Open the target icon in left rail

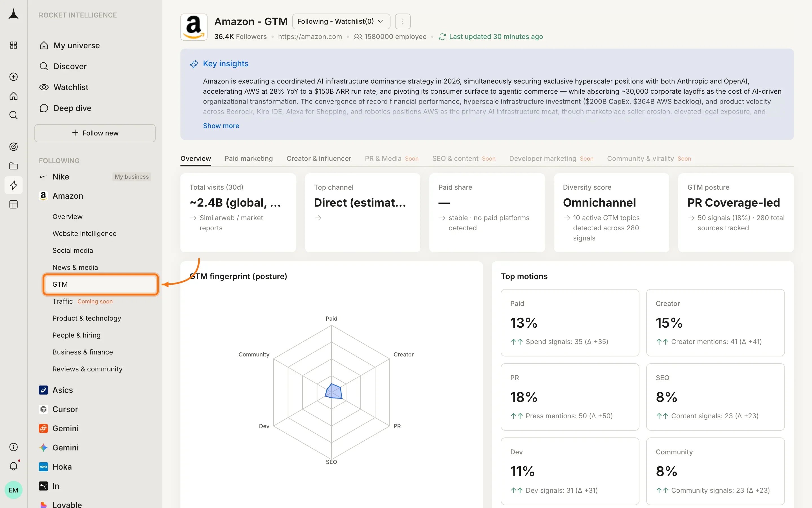pyautogui.click(x=14, y=146)
